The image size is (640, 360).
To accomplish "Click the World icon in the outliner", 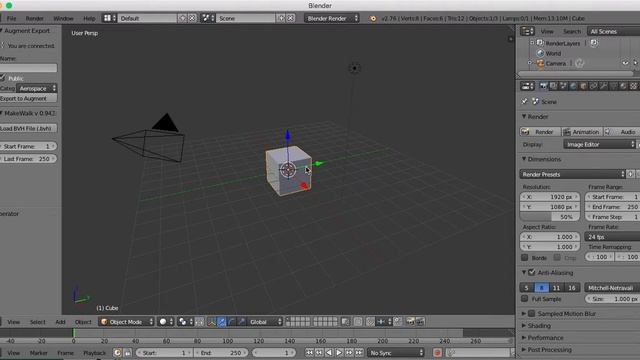I will point(540,53).
